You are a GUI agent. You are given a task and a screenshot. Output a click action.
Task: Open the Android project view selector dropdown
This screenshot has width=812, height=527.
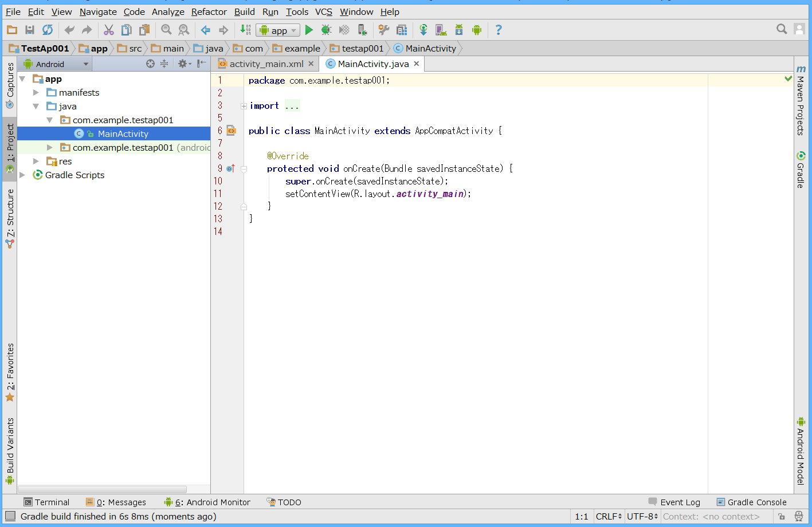point(54,64)
